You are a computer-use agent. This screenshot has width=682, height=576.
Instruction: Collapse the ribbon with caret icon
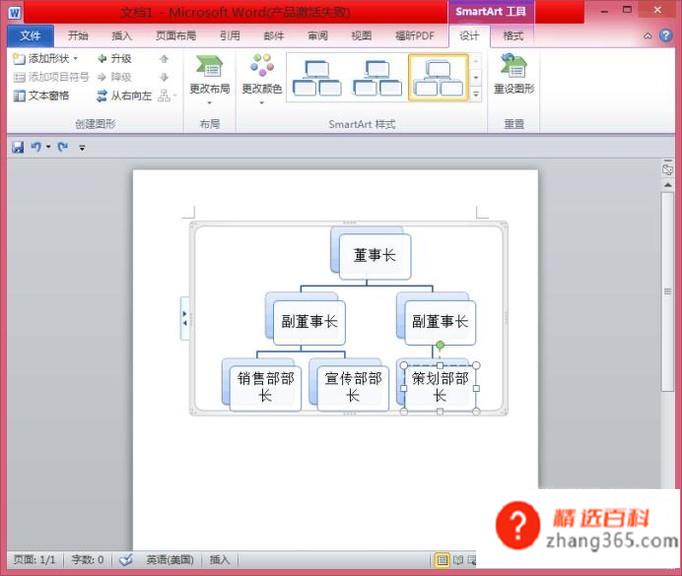point(648,36)
